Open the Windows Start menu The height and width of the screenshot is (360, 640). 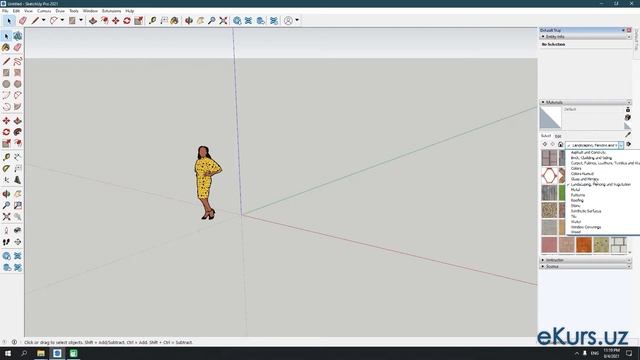[7, 353]
